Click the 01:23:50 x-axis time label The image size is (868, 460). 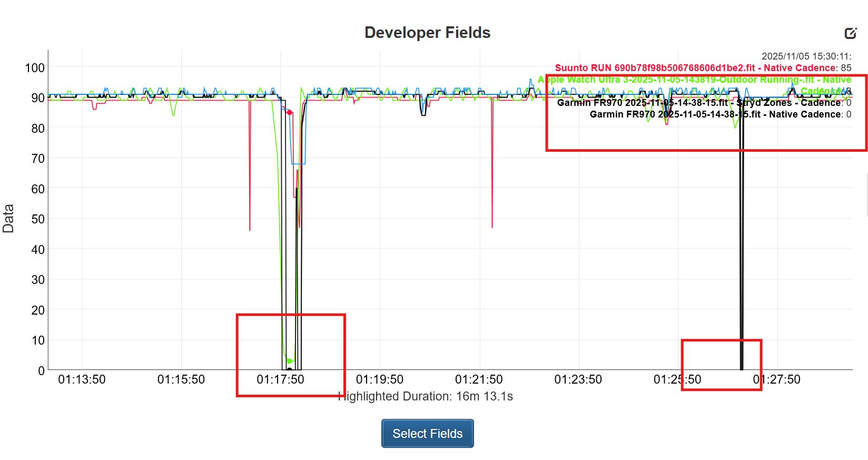tap(578, 379)
